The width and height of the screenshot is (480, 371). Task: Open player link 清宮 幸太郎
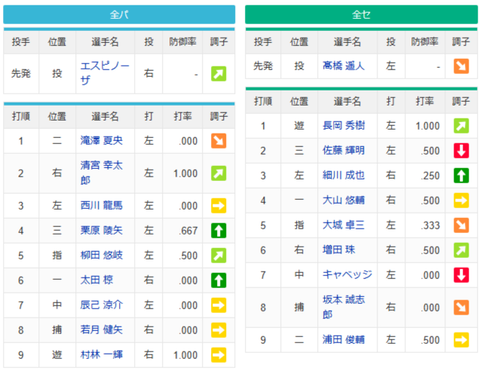pos(101,173)
